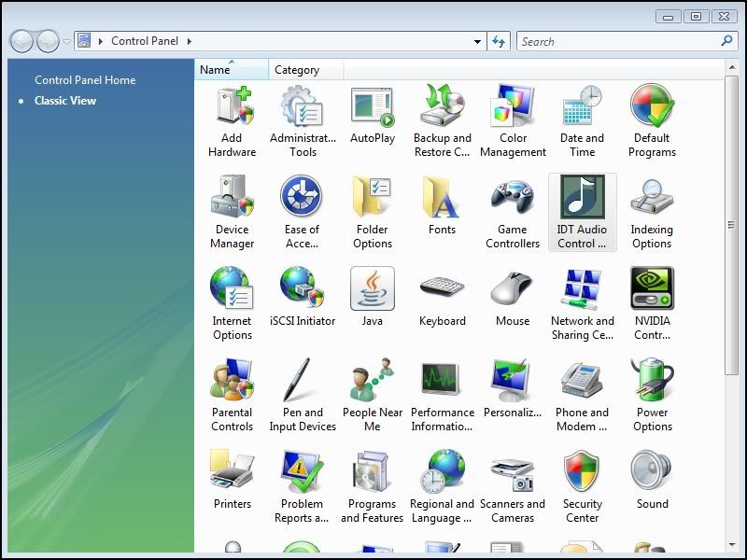Open iSCSI Initiator

(x=303, y=297)
